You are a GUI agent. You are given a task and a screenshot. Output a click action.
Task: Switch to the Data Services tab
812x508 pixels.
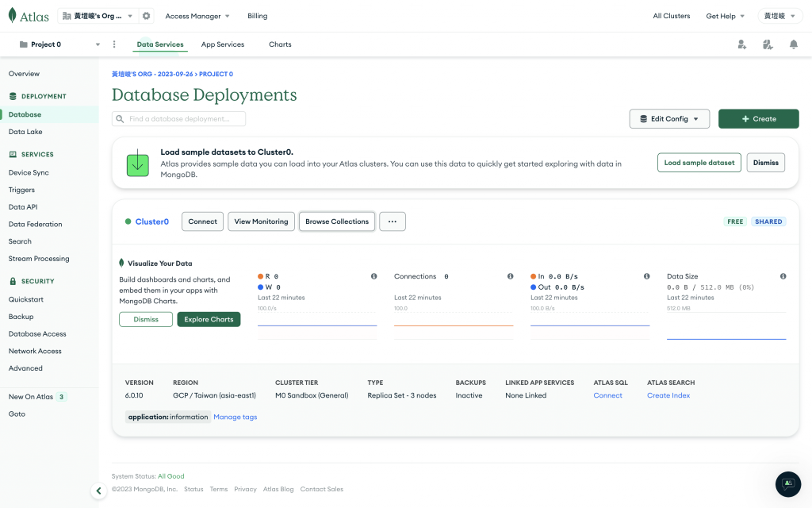160,44
